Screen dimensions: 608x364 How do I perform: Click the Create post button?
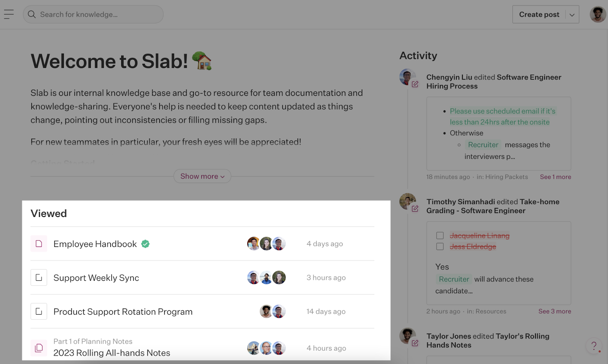(x=539, y=14)
